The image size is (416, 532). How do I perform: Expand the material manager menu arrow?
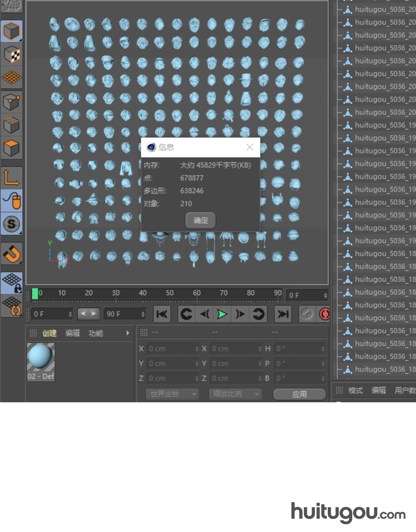click(128, 333)
